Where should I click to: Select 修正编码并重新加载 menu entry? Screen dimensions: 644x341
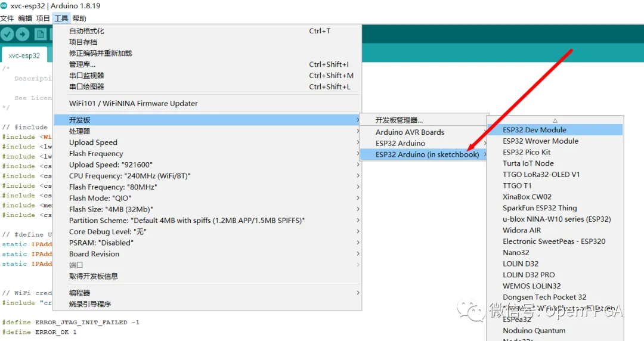(x=208, y=53)
